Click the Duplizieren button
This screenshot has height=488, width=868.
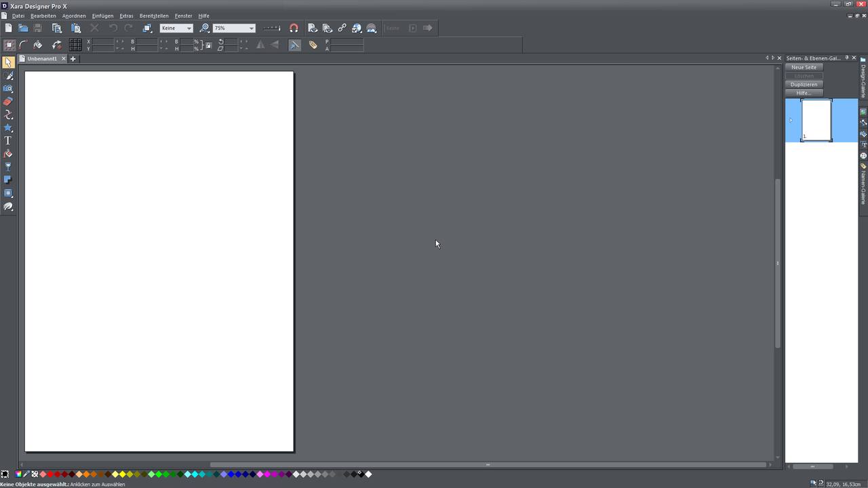[804, 85]
